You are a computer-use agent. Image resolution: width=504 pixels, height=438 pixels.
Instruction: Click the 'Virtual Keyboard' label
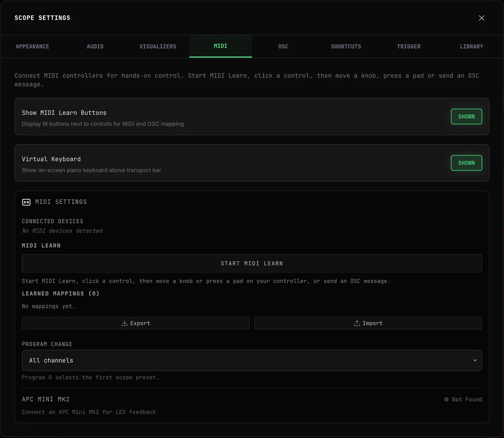[x=51, y=159]
